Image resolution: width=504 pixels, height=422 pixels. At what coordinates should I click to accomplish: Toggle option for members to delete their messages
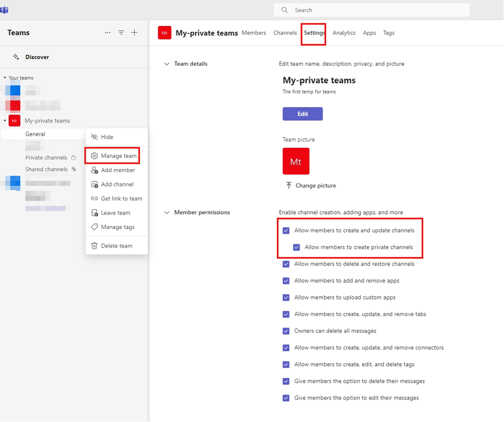(286, 381)
